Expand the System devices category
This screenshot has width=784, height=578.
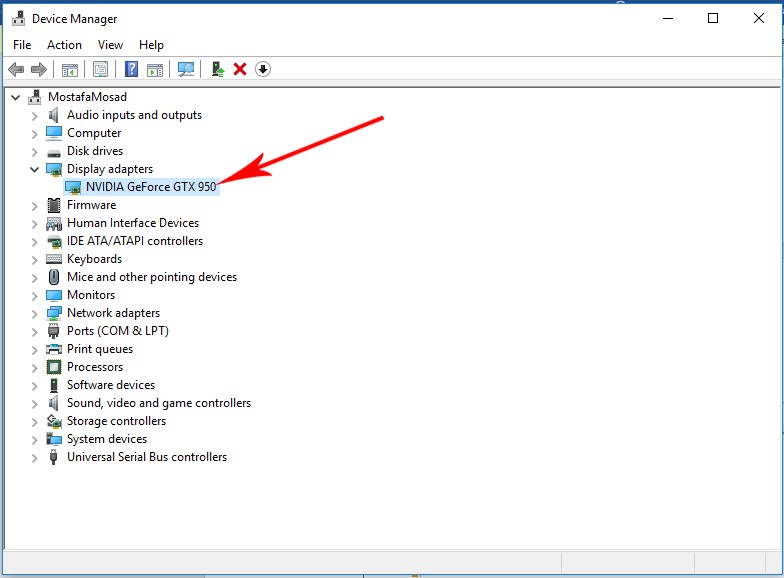click(34, 440)
